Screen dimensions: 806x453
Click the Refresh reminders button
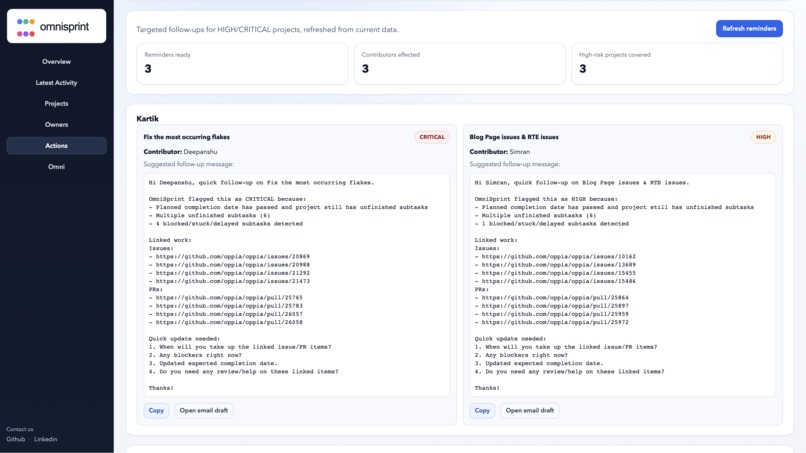(749, 29)
